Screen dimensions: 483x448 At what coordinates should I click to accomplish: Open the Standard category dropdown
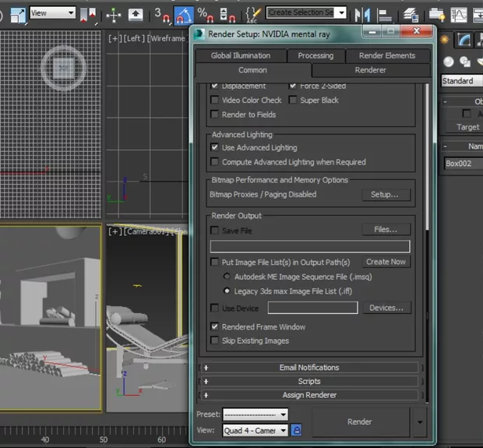point(462,81)
